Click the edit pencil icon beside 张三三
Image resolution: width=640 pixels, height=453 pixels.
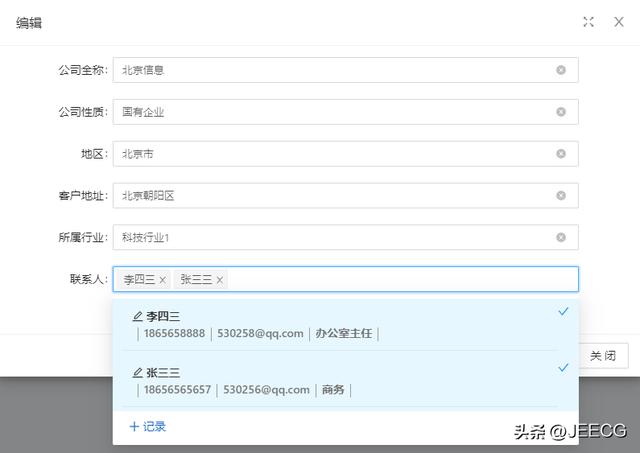point(137,372)
